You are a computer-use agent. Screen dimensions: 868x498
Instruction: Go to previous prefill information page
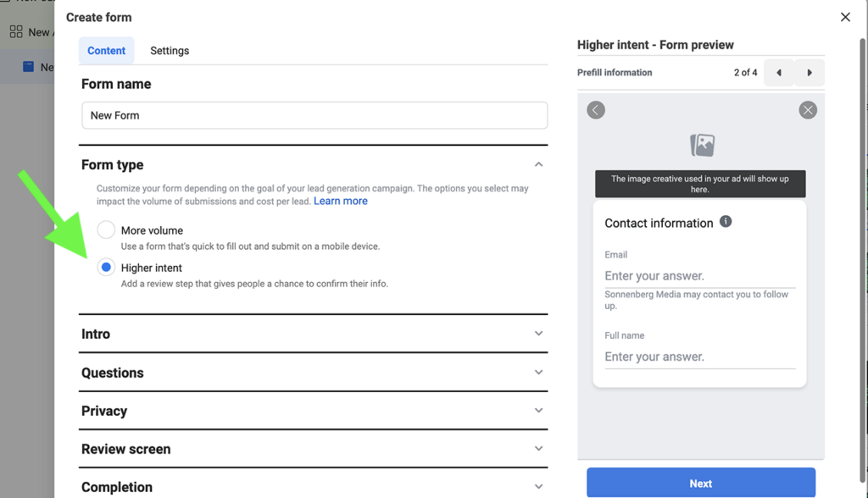[x=778, y=73]
